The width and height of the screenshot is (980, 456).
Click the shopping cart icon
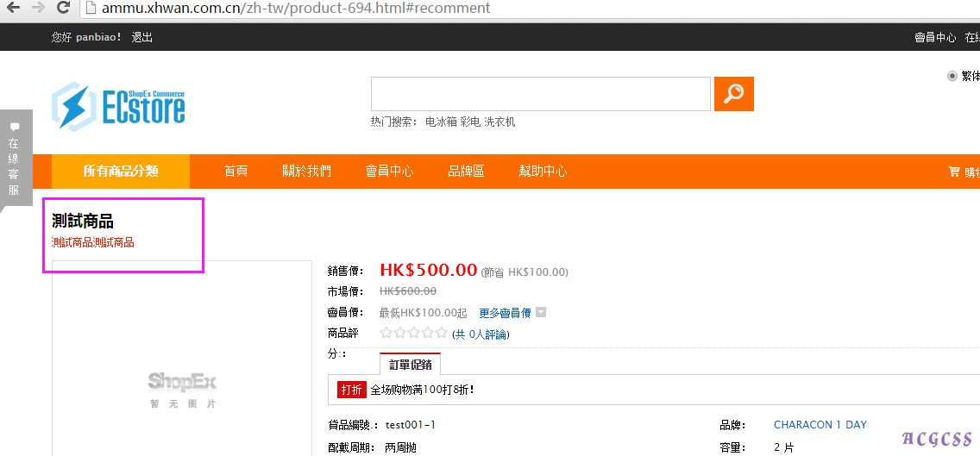954,172
